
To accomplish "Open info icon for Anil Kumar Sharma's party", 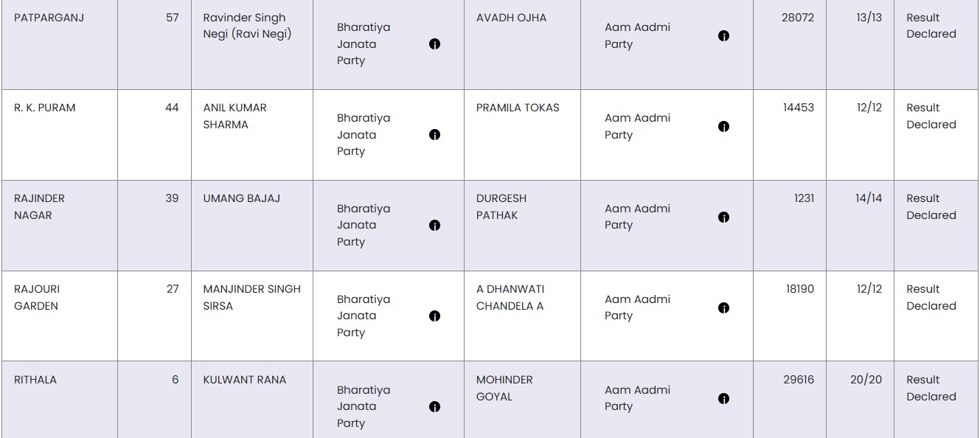I will [435, 135].
